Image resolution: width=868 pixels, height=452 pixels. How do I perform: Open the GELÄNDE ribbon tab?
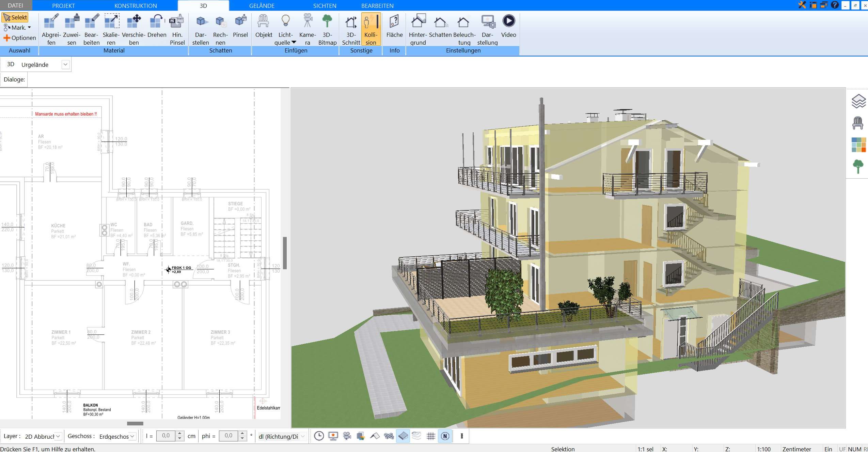pyautogui.click(x=262, y=5)
